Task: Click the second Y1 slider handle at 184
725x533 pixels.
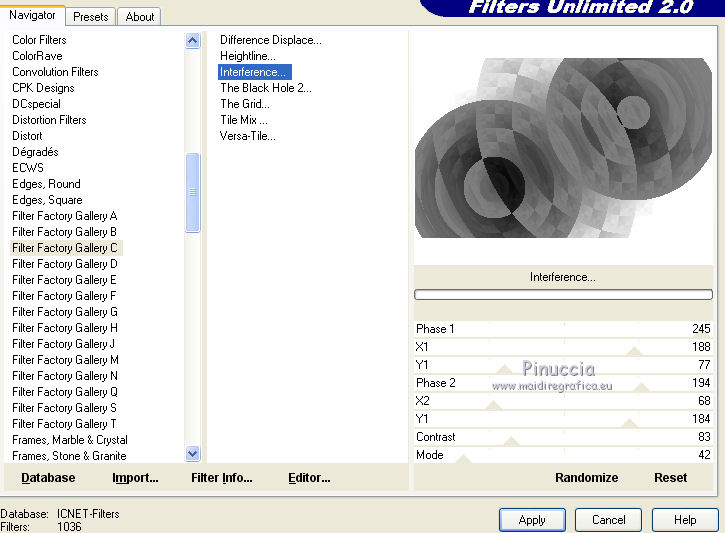Action: pos(629,423)
